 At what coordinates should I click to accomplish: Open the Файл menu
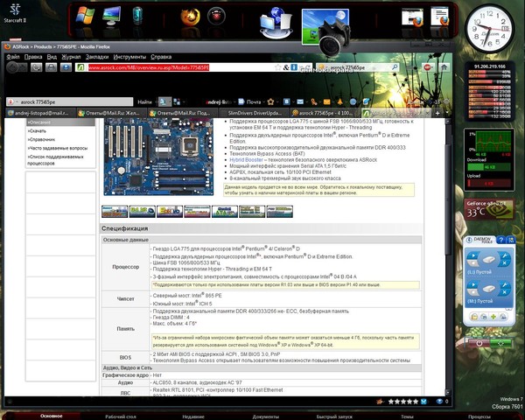point(13,57)
